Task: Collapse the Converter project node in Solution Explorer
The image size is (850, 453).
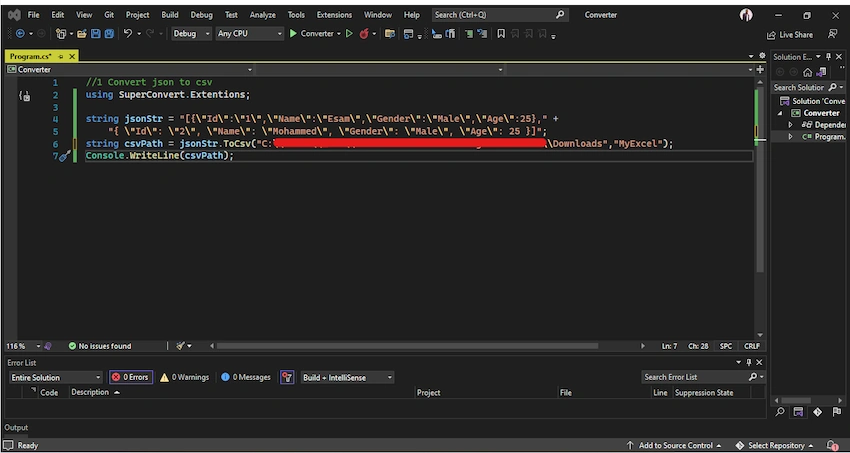Action: point(780,113)
